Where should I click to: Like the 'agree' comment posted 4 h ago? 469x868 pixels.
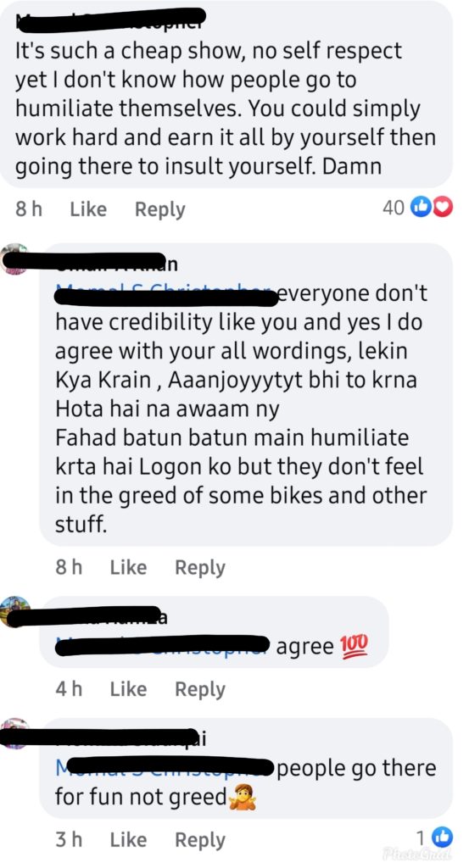pyautogui.click(x=128, y=689)
